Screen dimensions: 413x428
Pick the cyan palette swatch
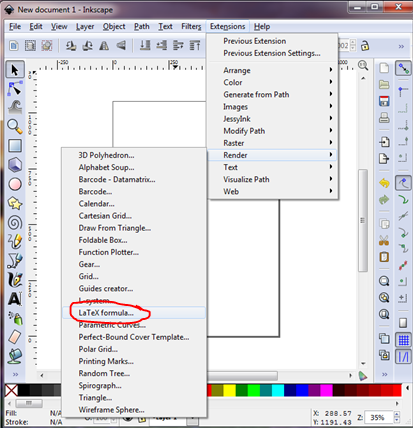(278, 390)
